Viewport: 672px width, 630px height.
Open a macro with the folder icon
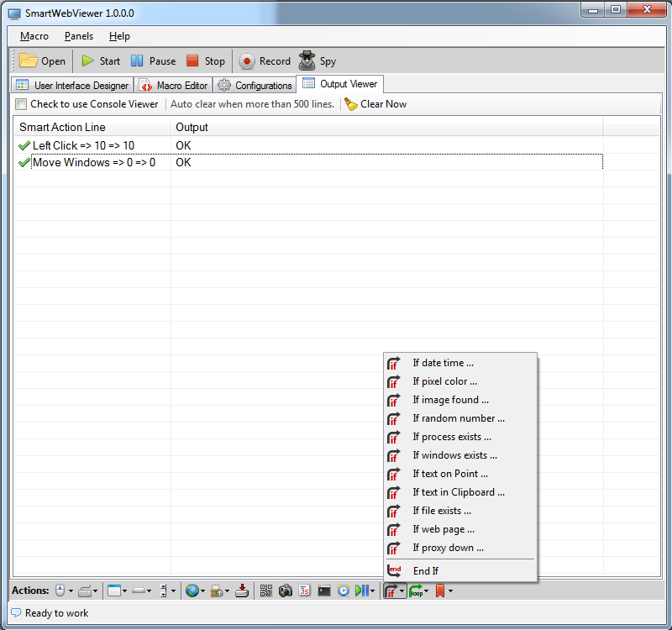click(29, 60)
